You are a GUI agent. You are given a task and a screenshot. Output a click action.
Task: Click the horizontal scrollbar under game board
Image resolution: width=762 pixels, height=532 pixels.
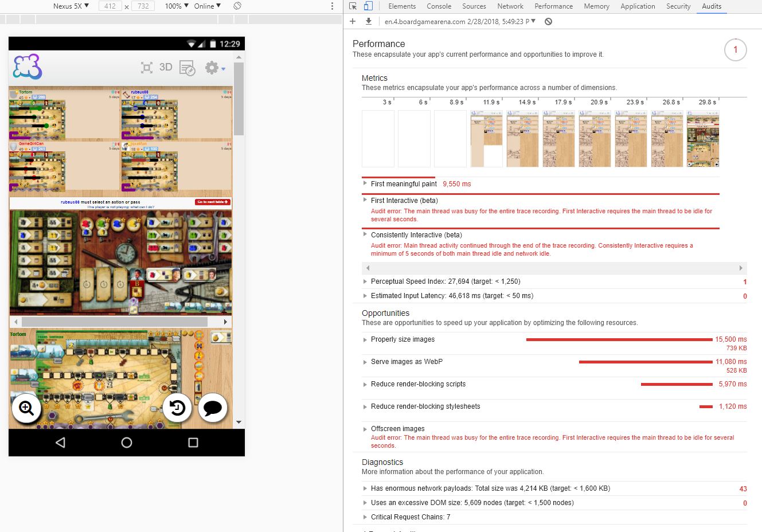point(119,322)
